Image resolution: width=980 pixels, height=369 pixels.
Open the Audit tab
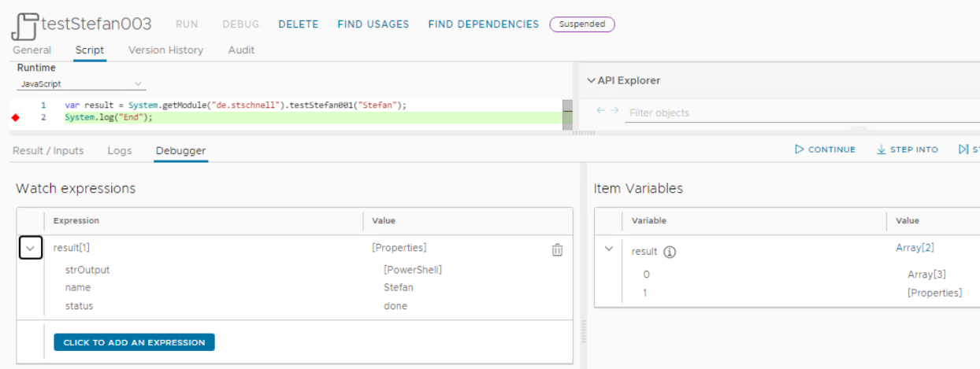[x=241, y=50]
